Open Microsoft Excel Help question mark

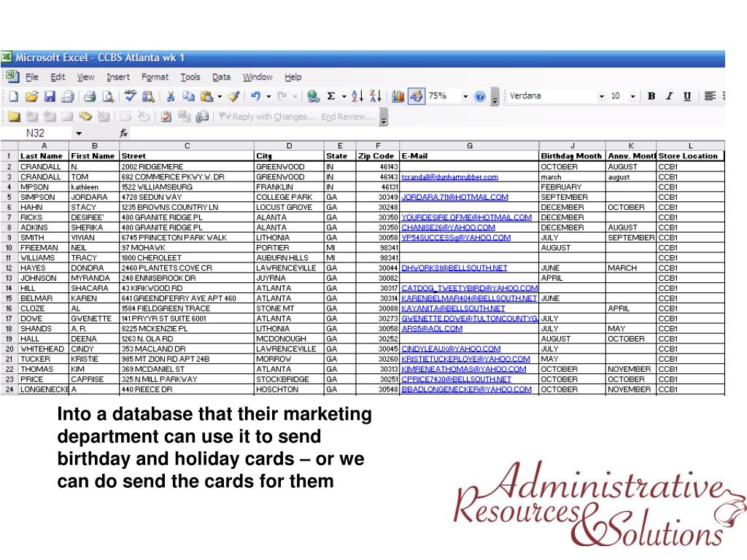point(480,97)
